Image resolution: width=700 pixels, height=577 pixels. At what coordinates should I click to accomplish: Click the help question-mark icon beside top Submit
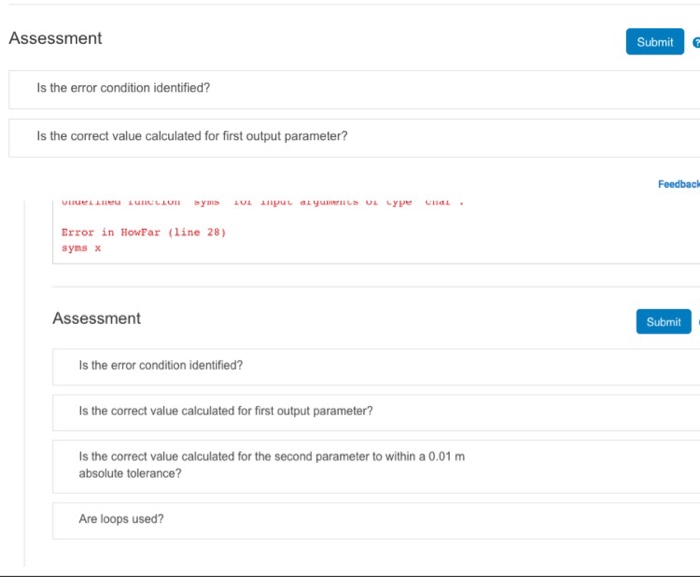[696, 42]
